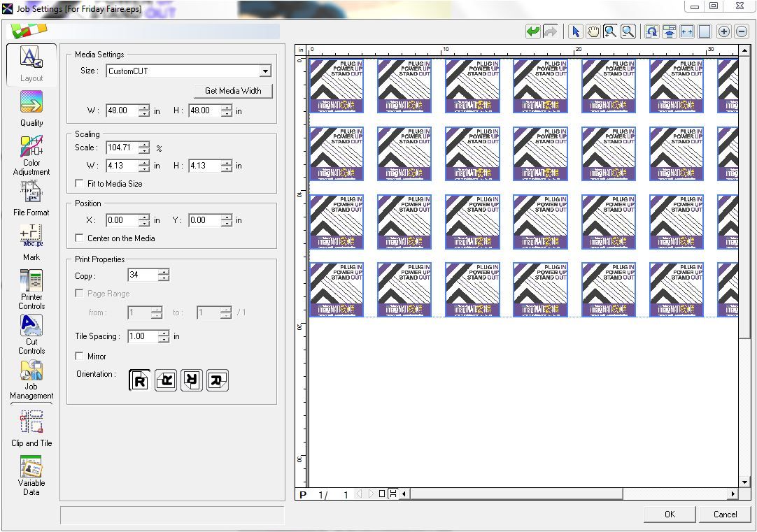Decrease media height H spinner down arrow

click(x=227, y=114)
